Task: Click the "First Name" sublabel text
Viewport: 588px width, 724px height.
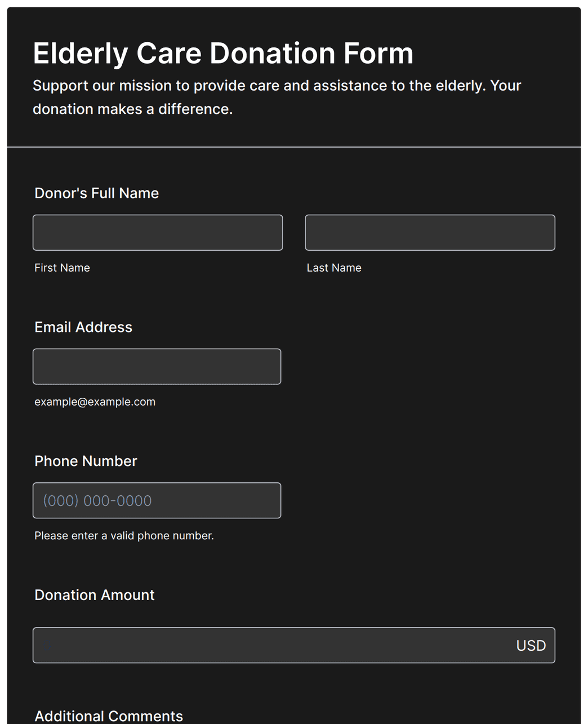Action: coord(62,268)
